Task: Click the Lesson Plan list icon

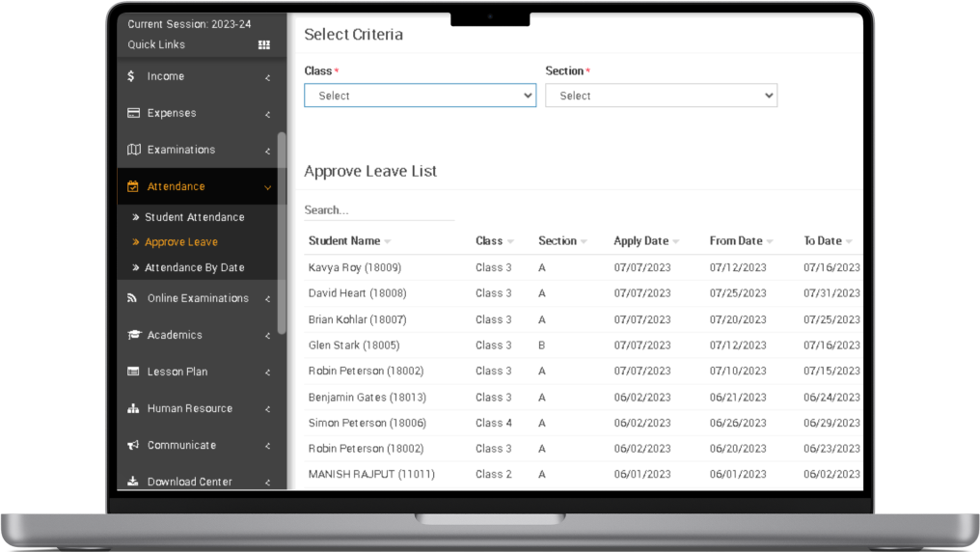Action: tap(133, 372)
